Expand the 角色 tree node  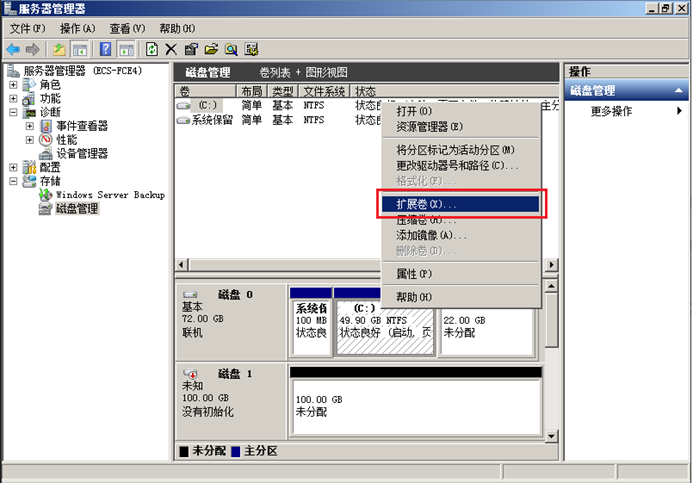pyautogui.click(x=13, y=84)
